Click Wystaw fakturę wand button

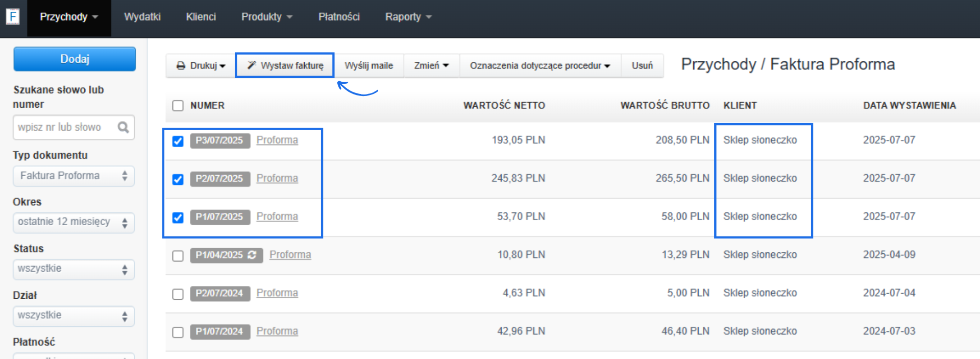click(285, 66)
